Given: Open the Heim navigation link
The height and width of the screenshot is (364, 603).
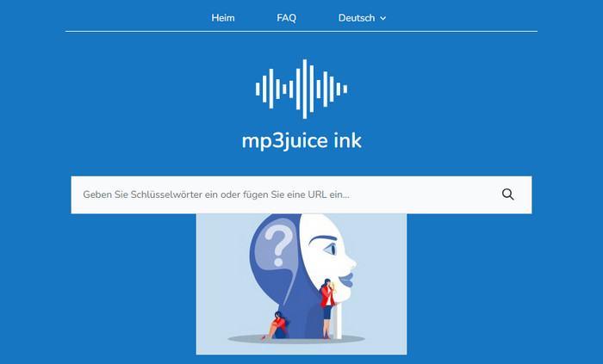Looking at the screenshot, I should click(x=222, y=18).
